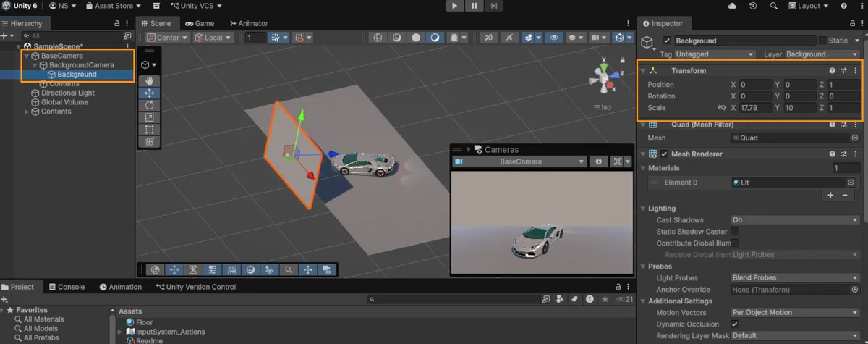The height and width of the screenshot is (344, 868).
Task: Disable the Mesh Renderer enabled checkbox
Action: pos(664,154)
